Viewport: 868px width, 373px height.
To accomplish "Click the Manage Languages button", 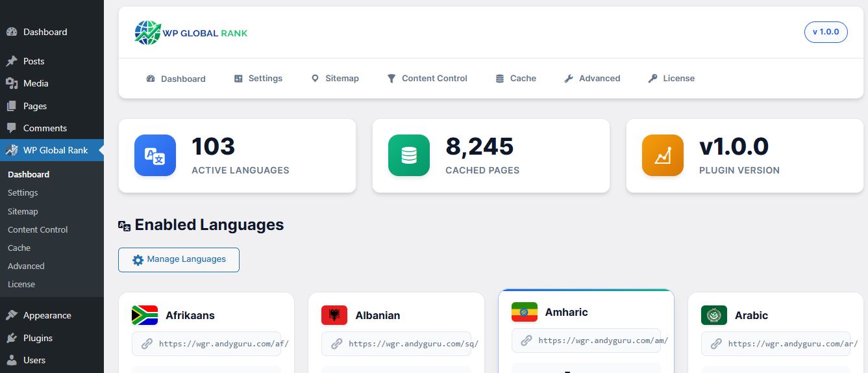I will tap(179, 259).
